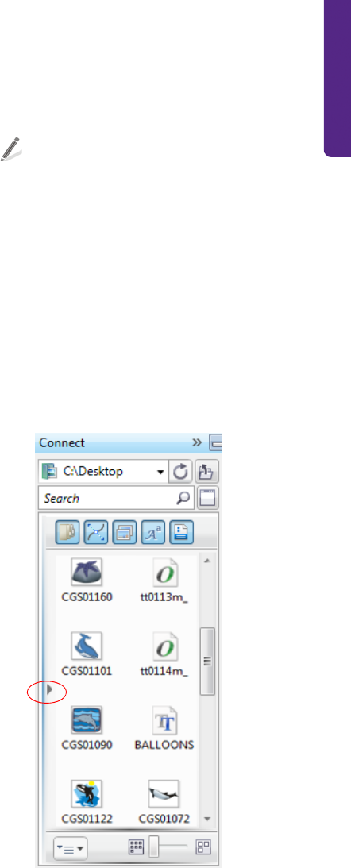Toggle the Fonts filter icon

[153, 532]
